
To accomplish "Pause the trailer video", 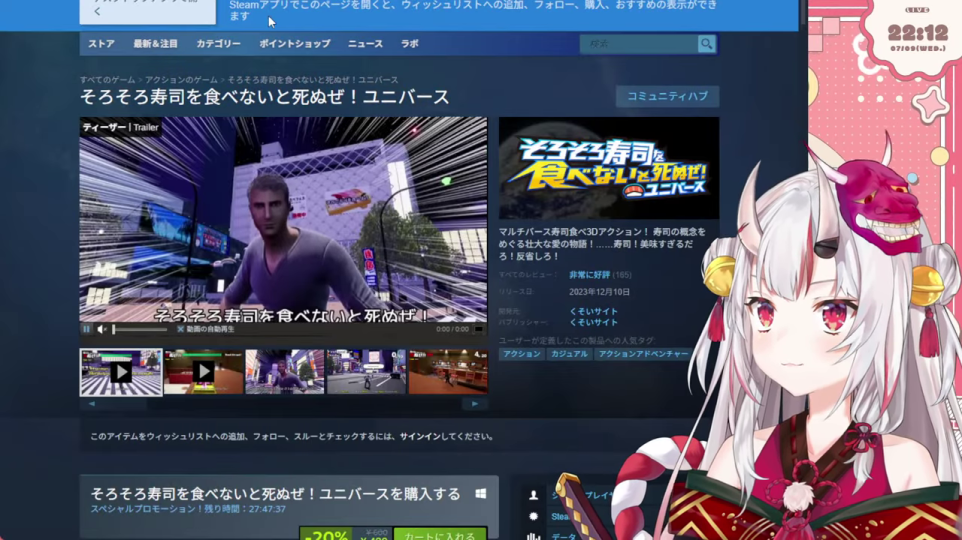I will point(87,330).
